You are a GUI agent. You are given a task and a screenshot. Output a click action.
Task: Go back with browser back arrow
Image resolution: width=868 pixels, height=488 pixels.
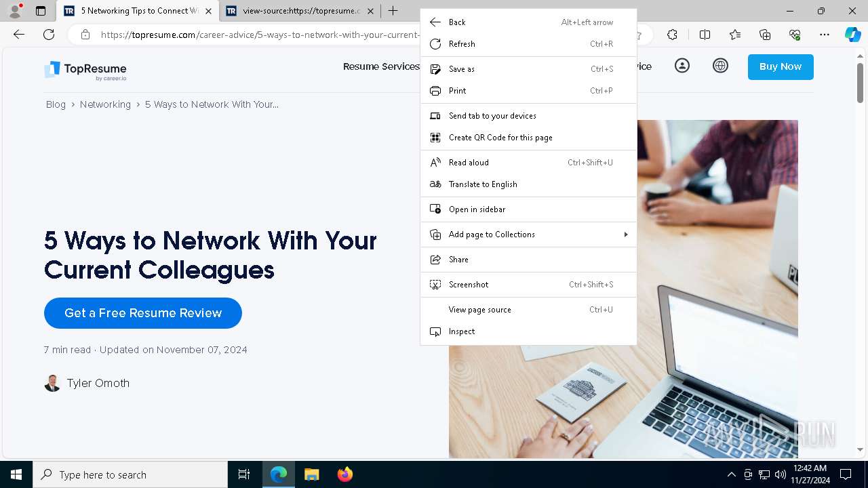pyautogui.click(x=19, y=35)
